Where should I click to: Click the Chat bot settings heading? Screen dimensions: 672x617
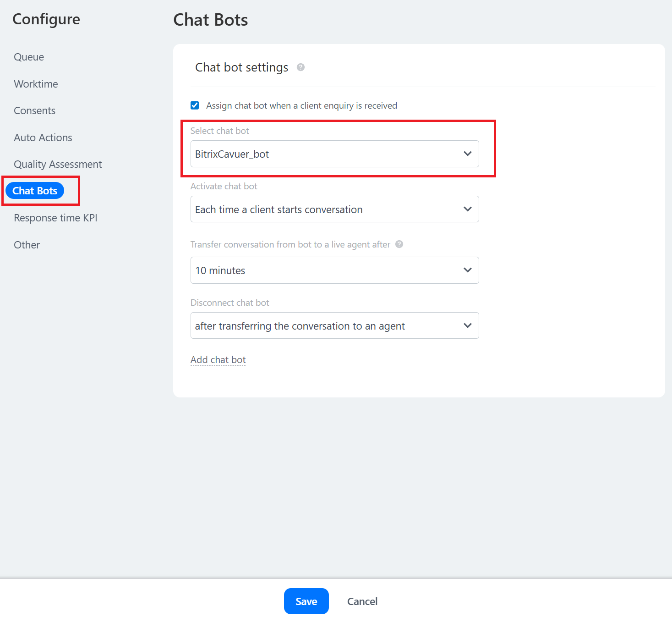241,67
